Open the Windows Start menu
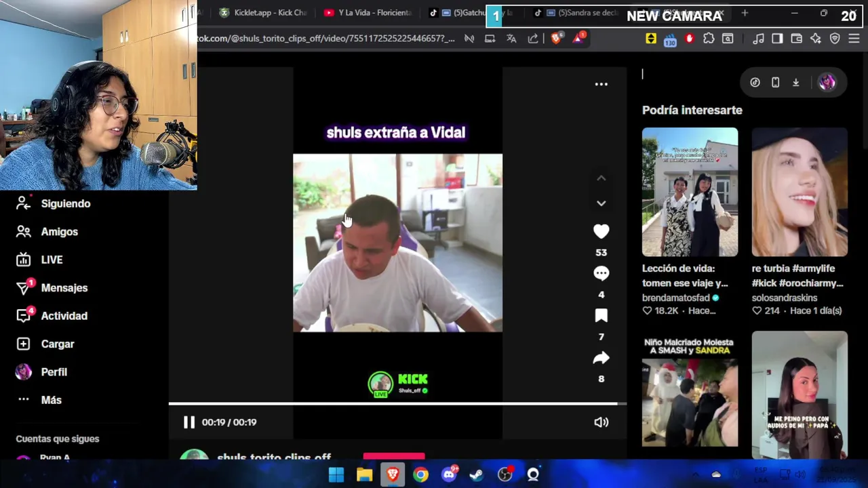This screenshot has width=868, height=488. pos(336,475)
